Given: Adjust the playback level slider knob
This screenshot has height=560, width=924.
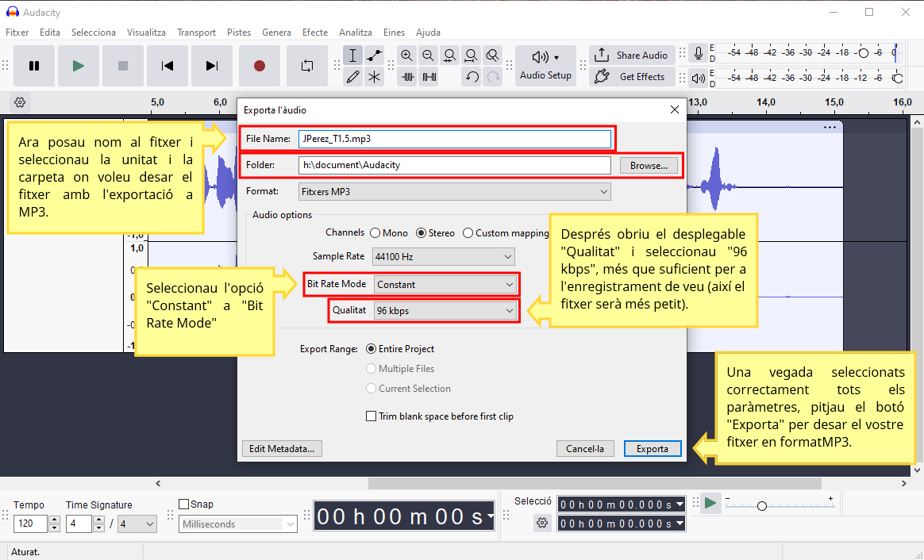Looking at the screenshot, I should tap(898, 79).
